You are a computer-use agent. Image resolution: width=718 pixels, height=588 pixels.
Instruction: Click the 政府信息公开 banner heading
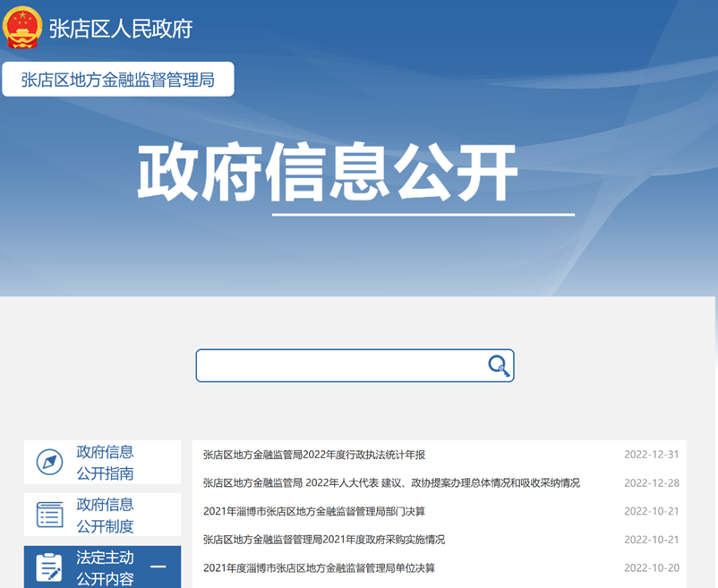(328, 174)
